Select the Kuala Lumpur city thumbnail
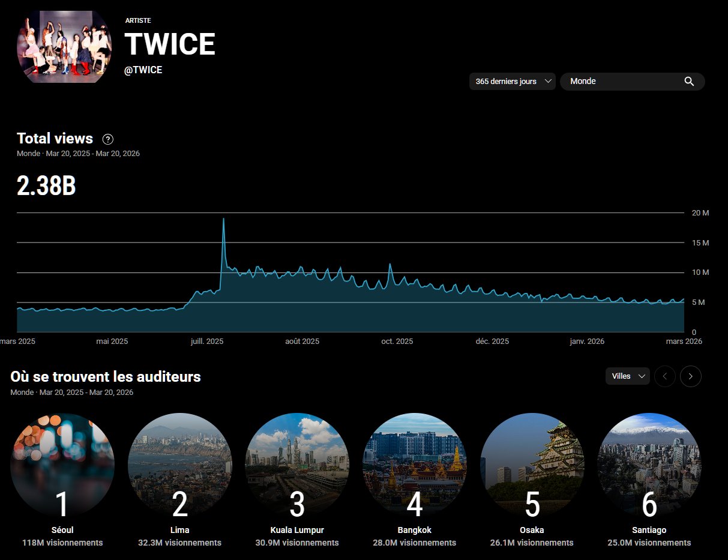 coord(297,465)
